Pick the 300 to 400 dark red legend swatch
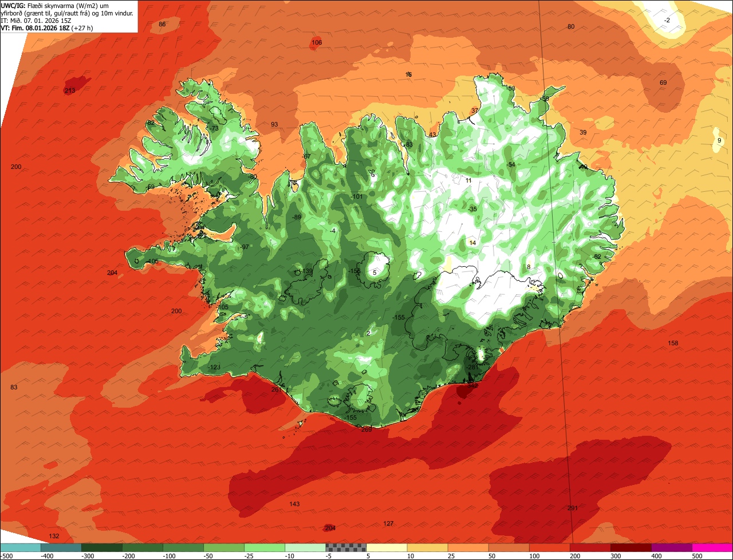This screenshot has width=733, height=560. coord(630,547)
